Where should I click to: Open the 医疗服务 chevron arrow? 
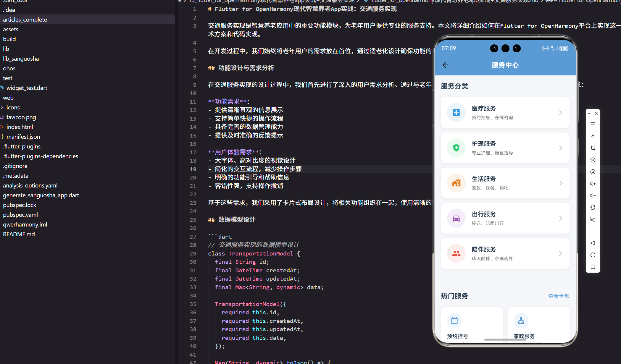[x=561, y=113]
